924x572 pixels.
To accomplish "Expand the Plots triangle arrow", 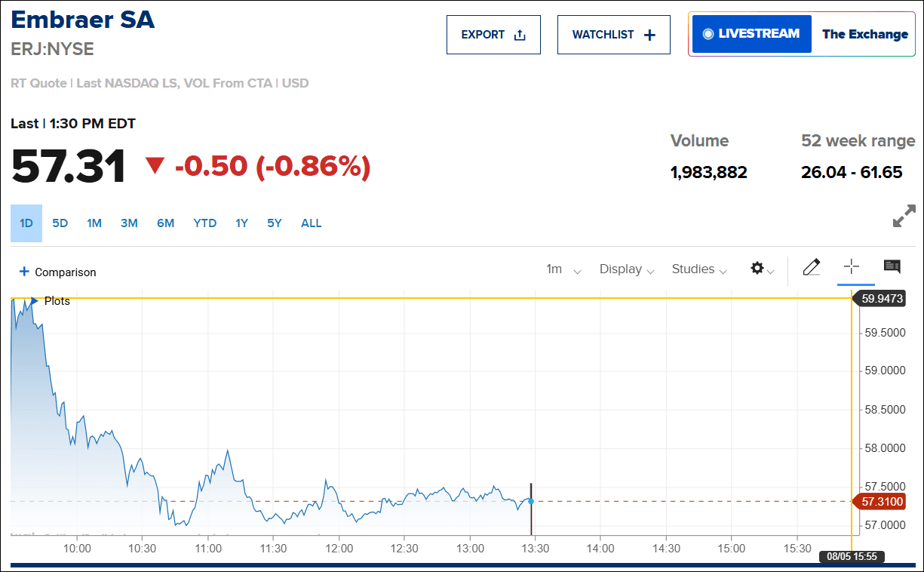I will click(34, 300).
